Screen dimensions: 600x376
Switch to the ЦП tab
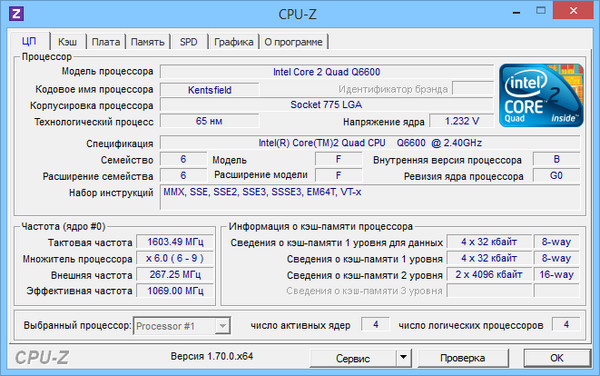pyautogui.click(x=29, y=41)
